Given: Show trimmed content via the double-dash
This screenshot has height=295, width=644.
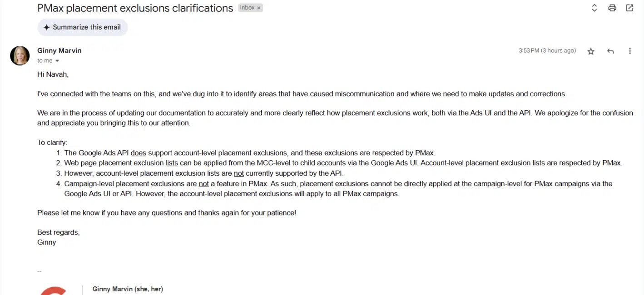Looking at the screenshot, I should 40,271.
